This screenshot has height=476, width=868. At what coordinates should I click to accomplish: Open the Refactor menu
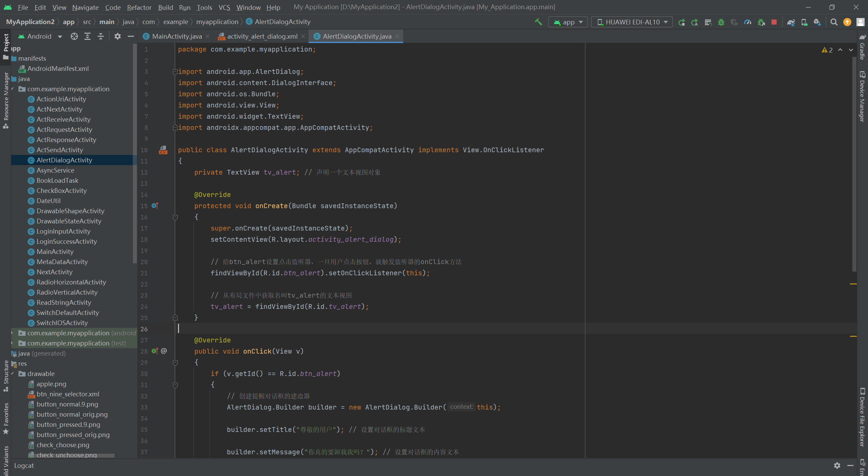139,7
